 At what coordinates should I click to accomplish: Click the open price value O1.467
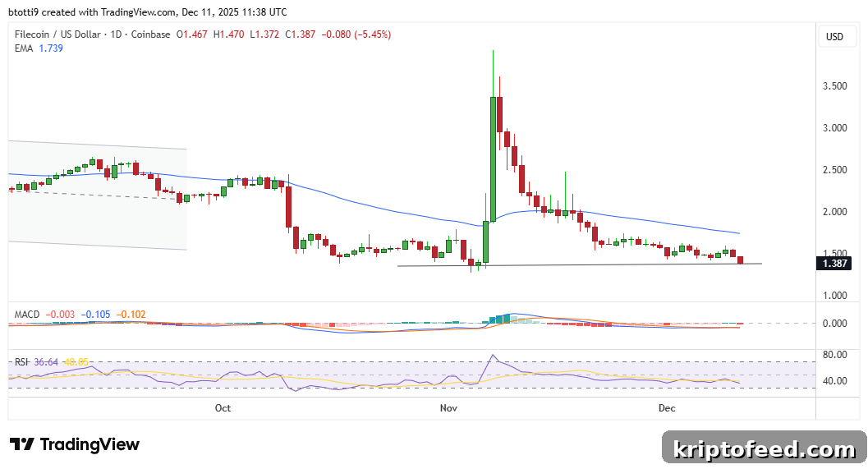(x=191, y=34)
